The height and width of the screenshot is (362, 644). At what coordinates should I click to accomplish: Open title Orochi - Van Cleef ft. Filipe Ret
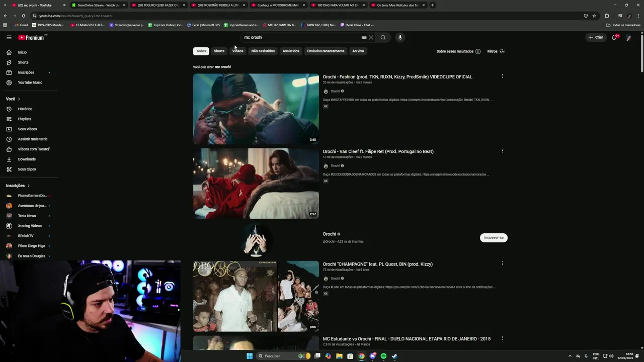[378, 151]
